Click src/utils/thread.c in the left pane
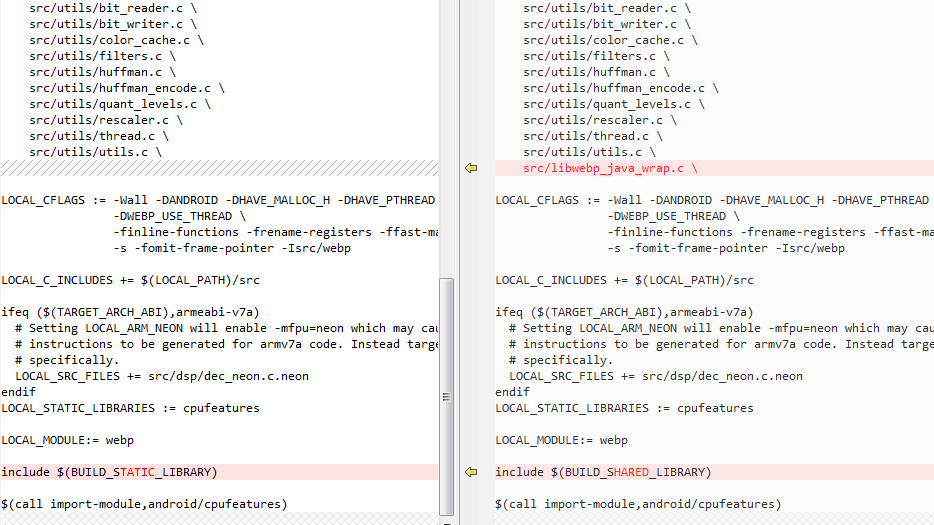Screen dimensions: 934x525 click(x=99, y=136)
